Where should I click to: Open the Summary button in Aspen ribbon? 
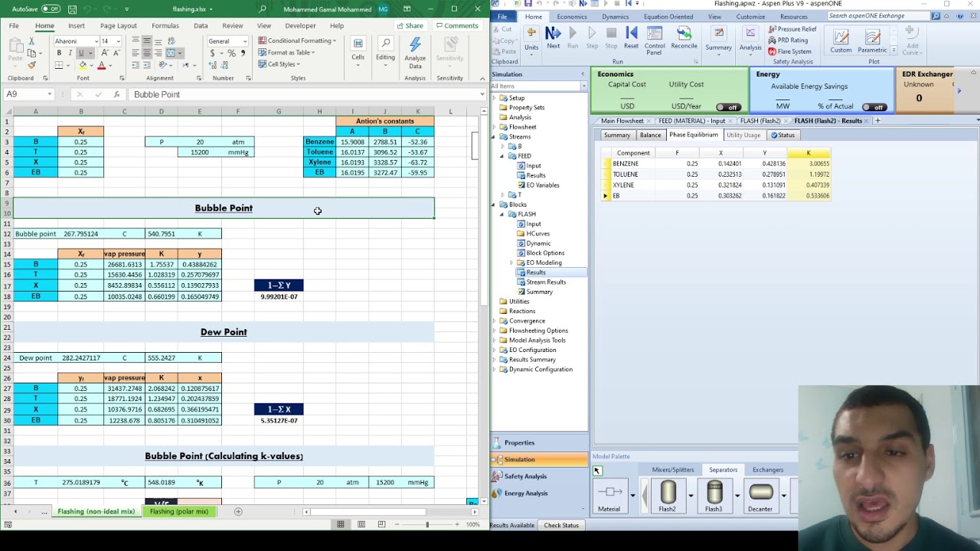pos(718,40)
